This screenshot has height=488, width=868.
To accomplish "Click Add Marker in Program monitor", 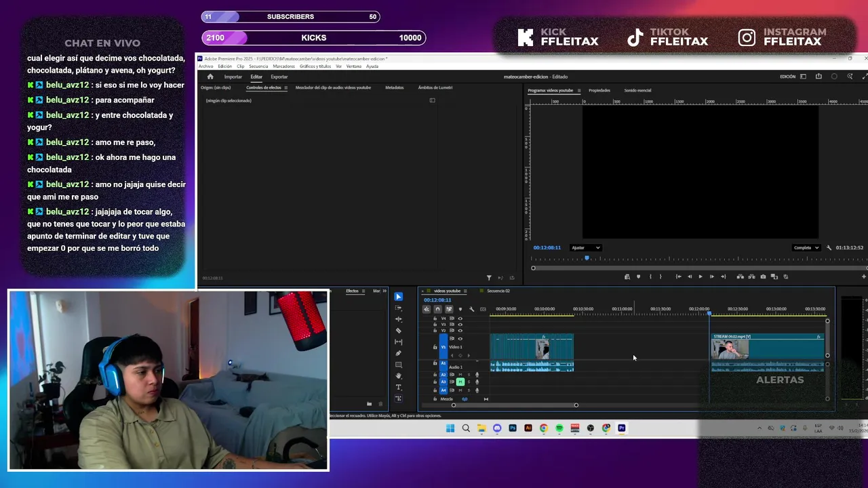I will (x=638, y=277).
